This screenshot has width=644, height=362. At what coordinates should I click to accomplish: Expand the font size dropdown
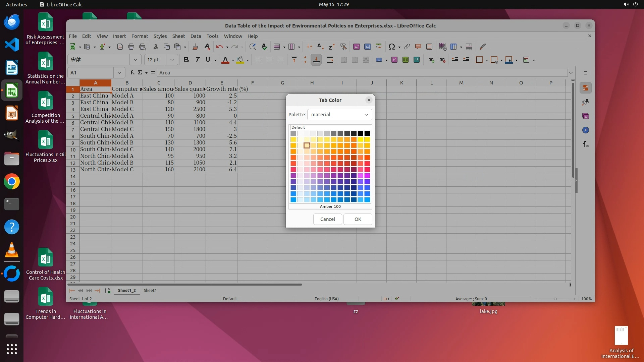click(172, 60)
